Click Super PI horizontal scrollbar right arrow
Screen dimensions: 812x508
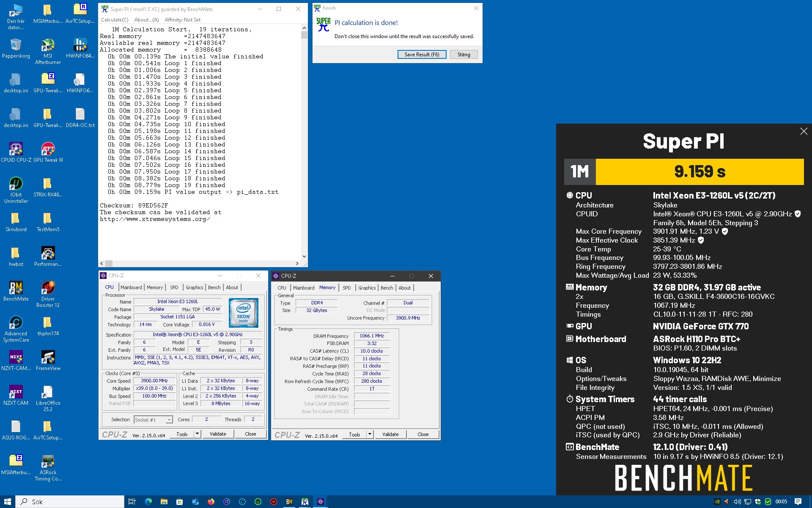point(297,263)
